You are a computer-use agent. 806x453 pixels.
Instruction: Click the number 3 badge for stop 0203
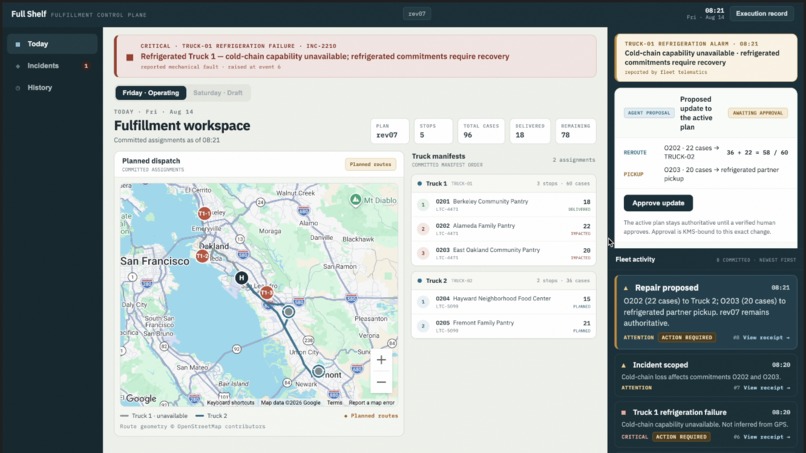click(x=423, y=253)
